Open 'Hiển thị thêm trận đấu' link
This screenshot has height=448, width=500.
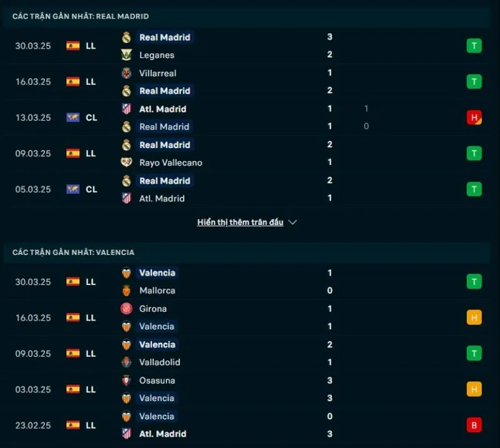pos(240,222)
